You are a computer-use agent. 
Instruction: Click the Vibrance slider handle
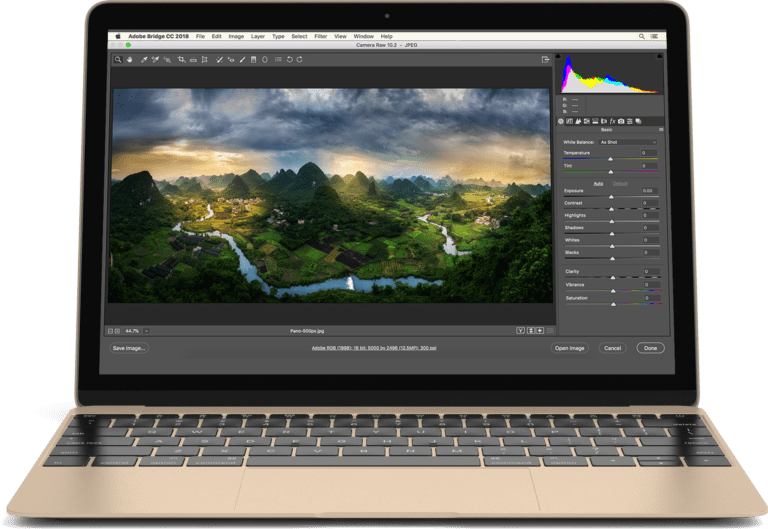[613, 291]
